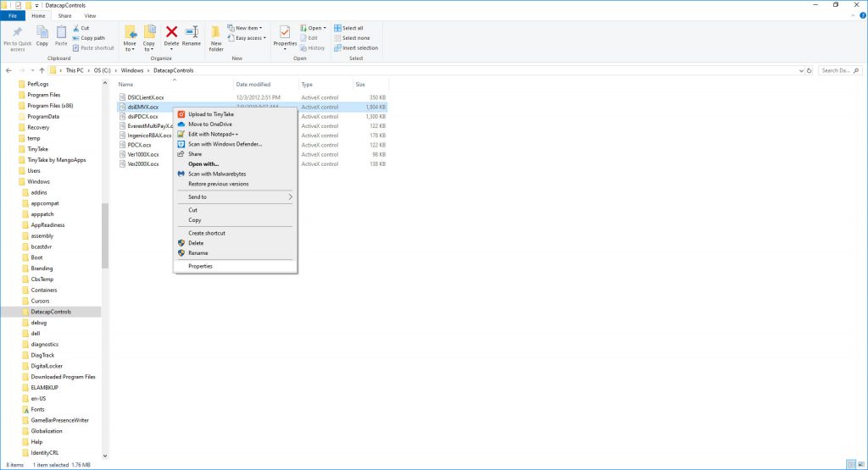Click the Search DatacapControls box
The width and height of the screenshot is (868, 470).
point(839,71)
